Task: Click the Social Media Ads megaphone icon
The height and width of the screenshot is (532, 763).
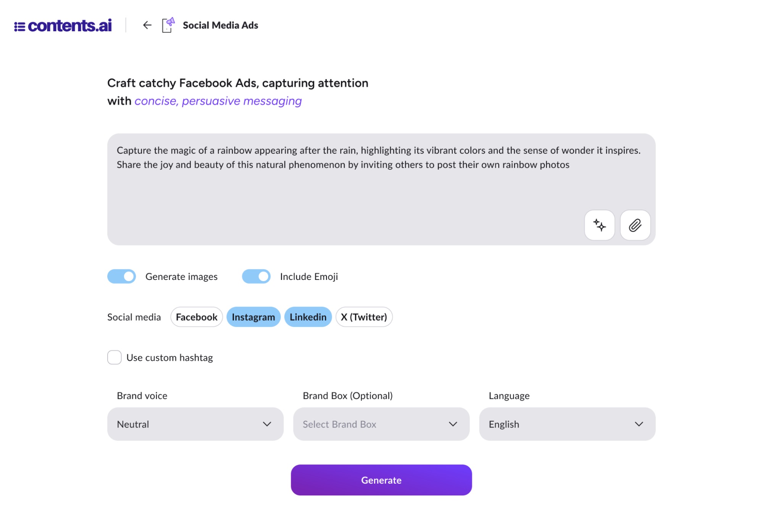Action: coord(168,25)
